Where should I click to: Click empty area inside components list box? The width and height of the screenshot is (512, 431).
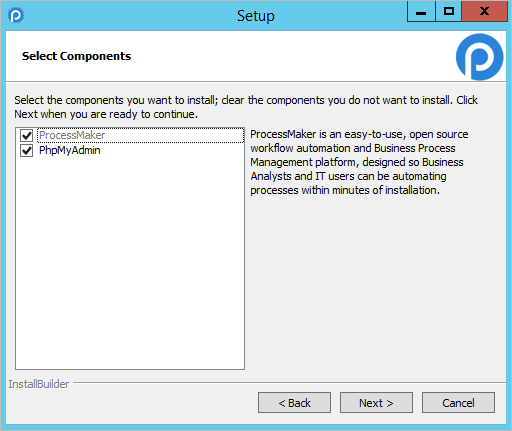tap(130, 260)
